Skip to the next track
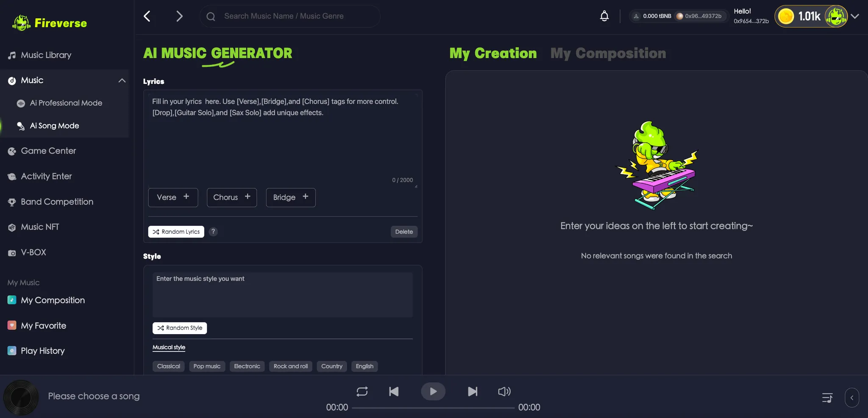The image size is (868, 418). [472, 391]
